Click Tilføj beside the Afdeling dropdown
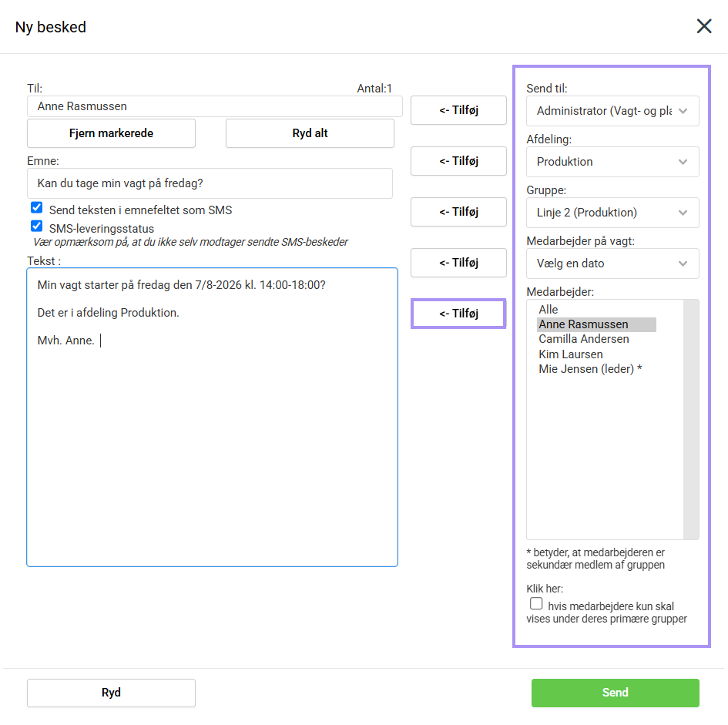Viewport: 728px width, 725px height. [x=458, y=161]
